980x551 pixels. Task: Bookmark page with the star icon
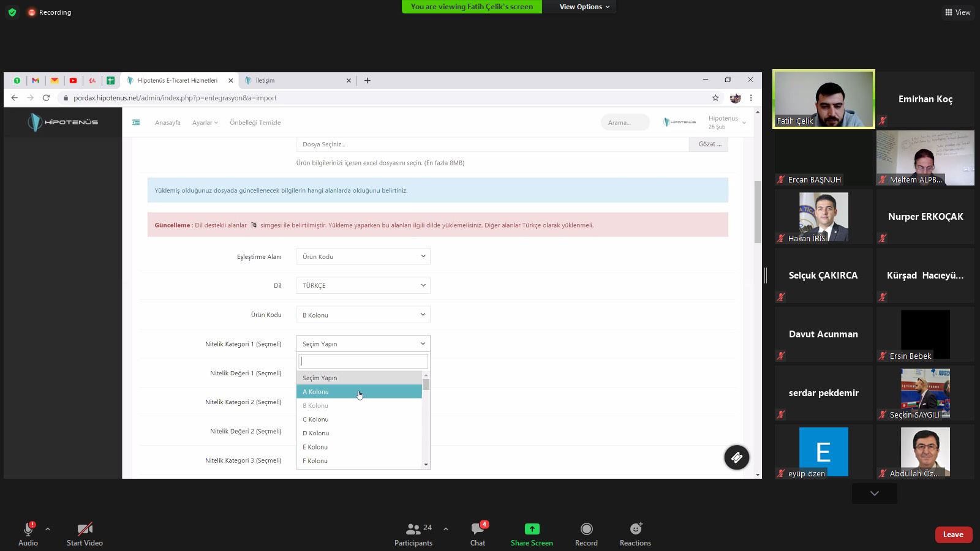(715, 98)
